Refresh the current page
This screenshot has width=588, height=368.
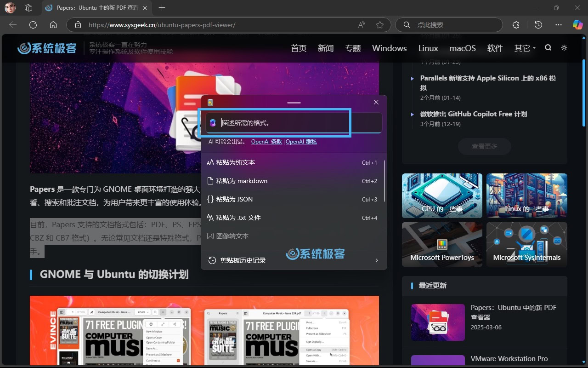(x=33, y=25)
